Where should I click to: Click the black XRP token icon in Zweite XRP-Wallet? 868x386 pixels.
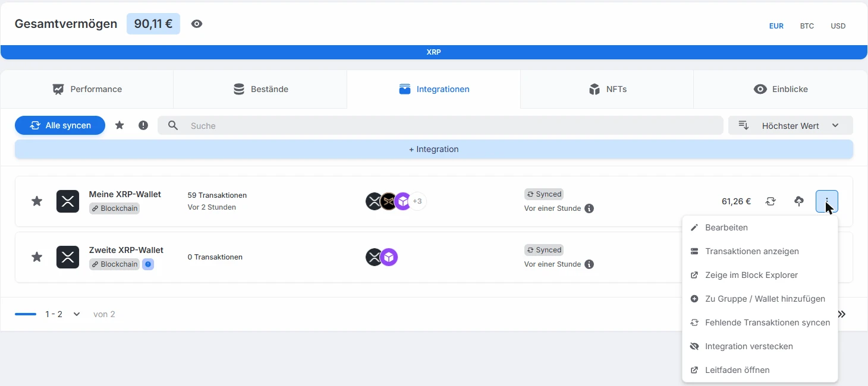[x=373, y=257]
